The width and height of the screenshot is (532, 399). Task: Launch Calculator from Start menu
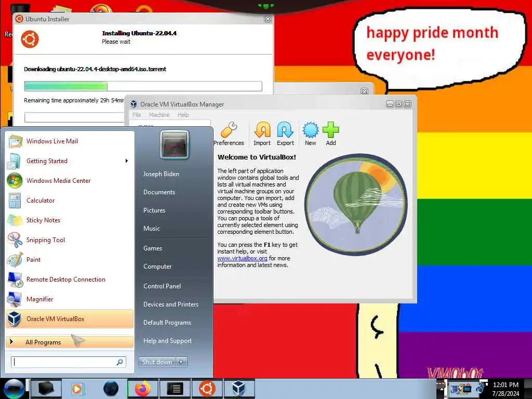pyautogui.click(x=70, y=200)
